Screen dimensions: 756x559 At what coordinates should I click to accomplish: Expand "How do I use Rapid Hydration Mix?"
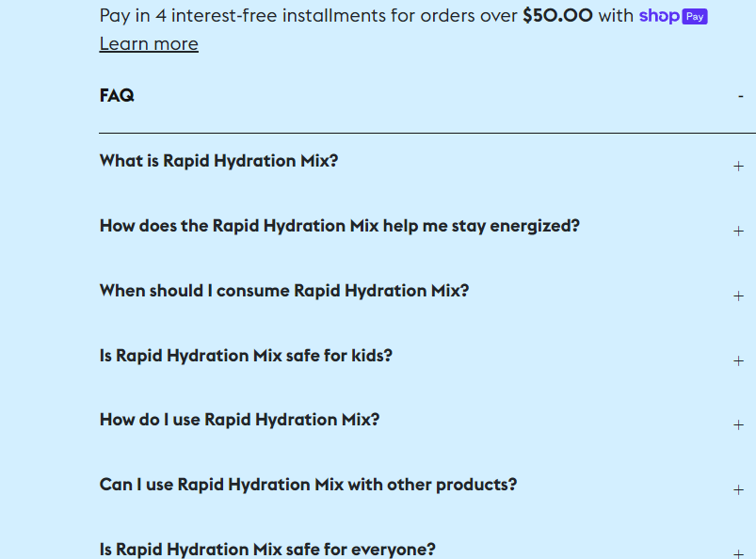tap(239, 420)
